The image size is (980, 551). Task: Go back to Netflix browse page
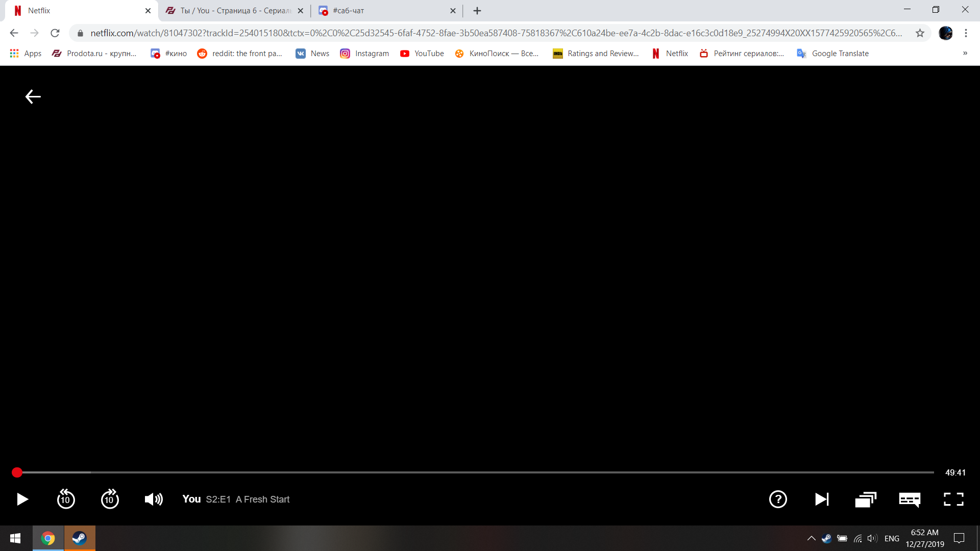[x=33, y=96]
